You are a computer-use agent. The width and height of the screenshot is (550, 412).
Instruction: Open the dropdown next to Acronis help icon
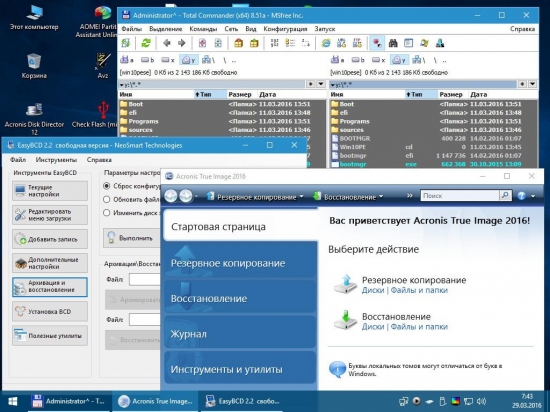point(533,196)
